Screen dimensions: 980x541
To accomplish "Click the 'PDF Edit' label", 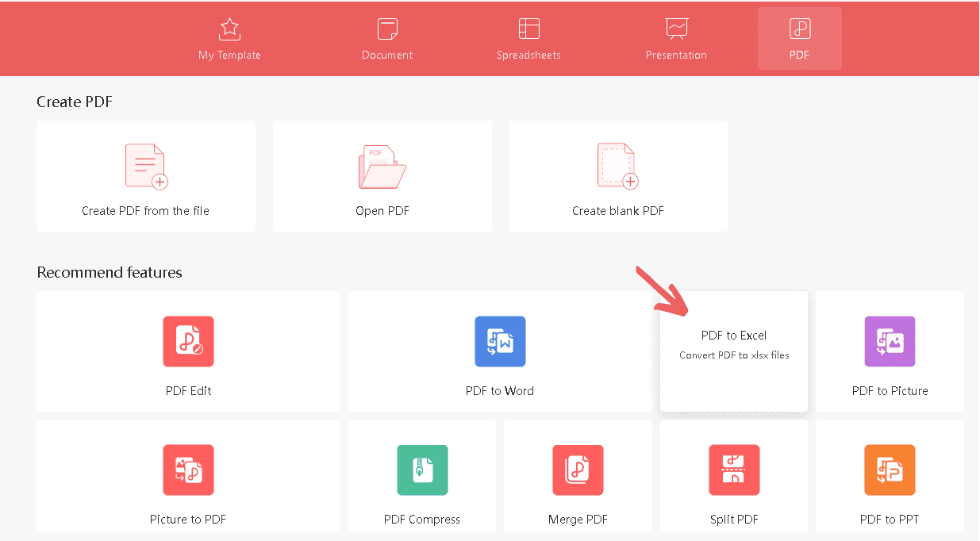I will coord(188,391).
